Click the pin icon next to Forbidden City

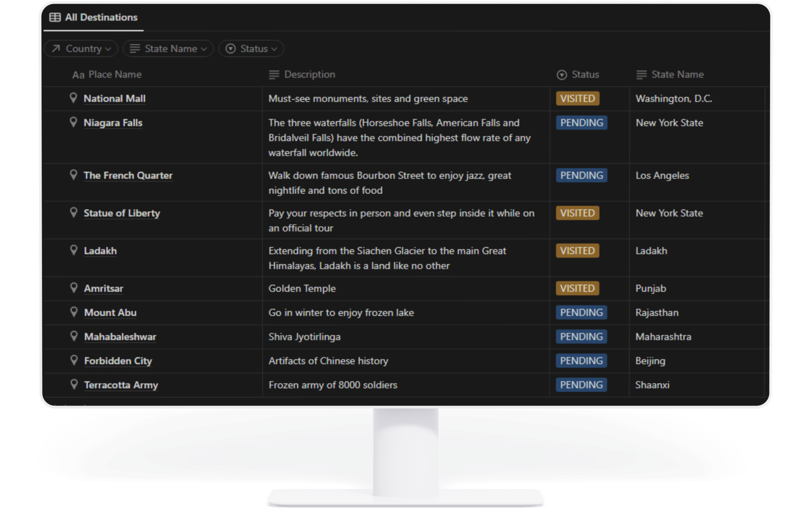click(x=74, y=360)
